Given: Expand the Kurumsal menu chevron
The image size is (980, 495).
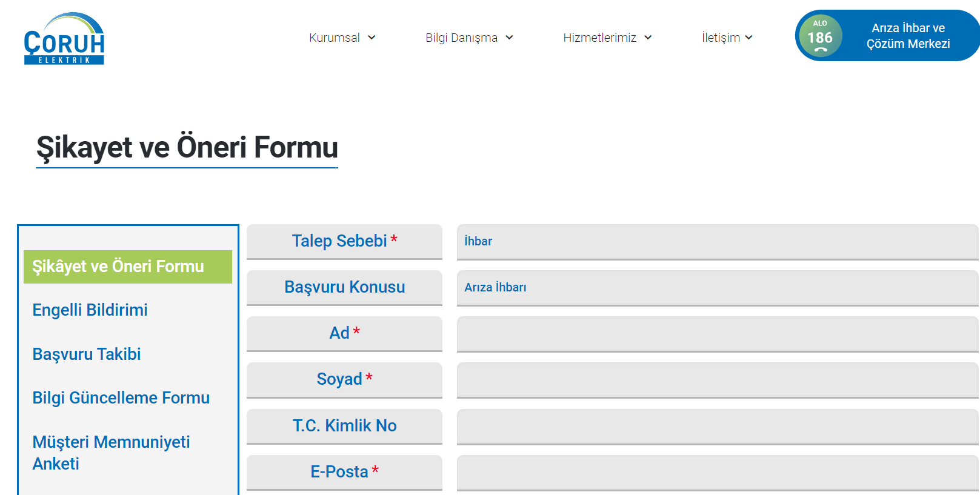Looking at the screenshot, I should coord(372,38).
